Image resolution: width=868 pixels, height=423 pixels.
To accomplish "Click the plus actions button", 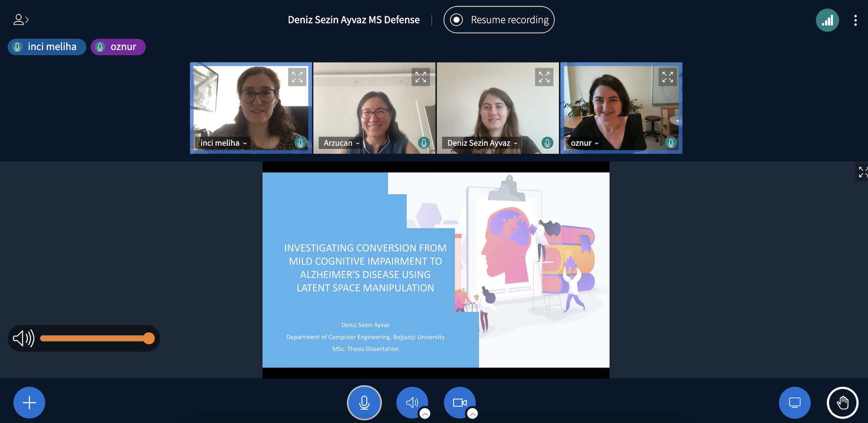I will (x=29, y=402).
